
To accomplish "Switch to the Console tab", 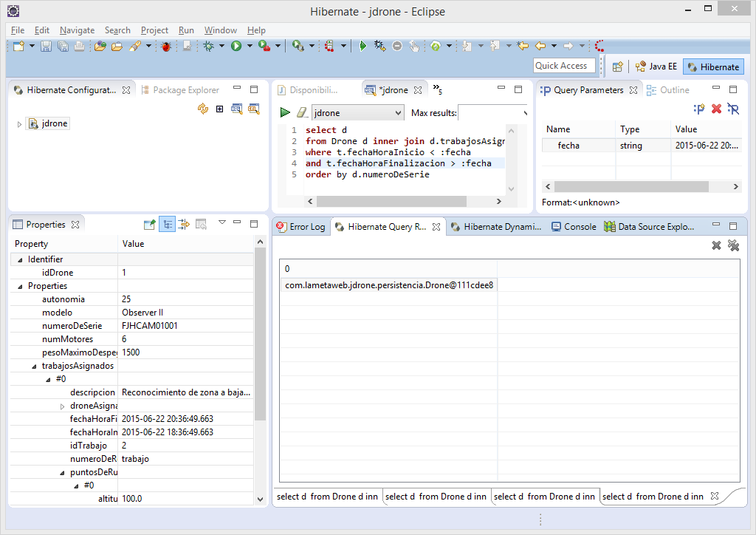I will [x=574, y=227].
